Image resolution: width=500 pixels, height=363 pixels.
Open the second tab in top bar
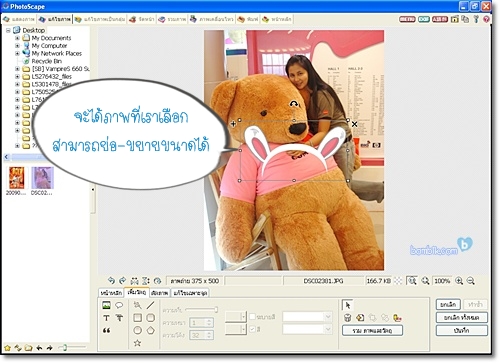55,19
